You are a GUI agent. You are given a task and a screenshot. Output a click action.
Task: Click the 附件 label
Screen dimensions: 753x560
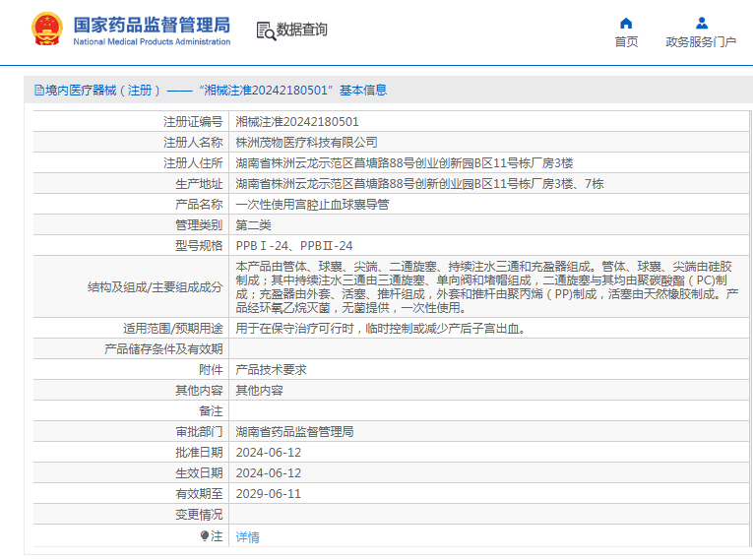tap(211, 370)
